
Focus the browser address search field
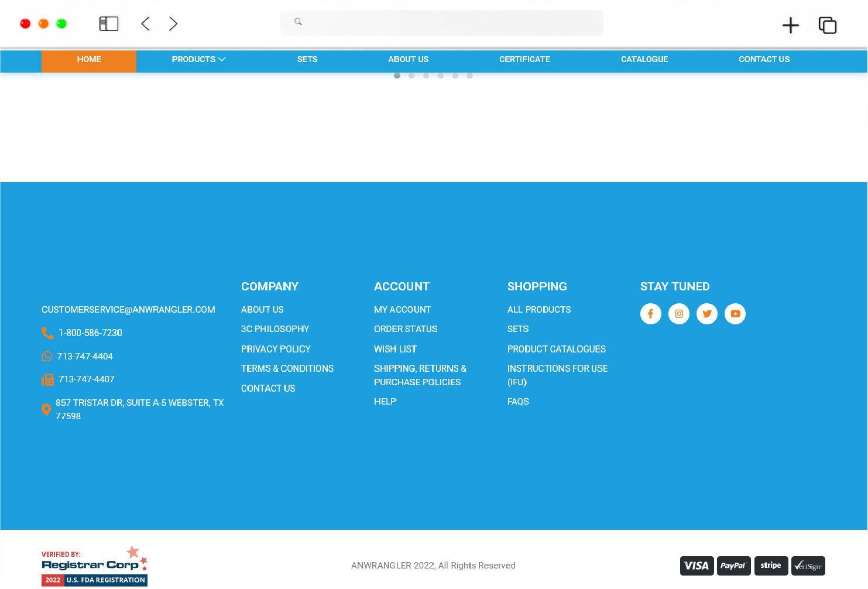(x=442, y=22)
